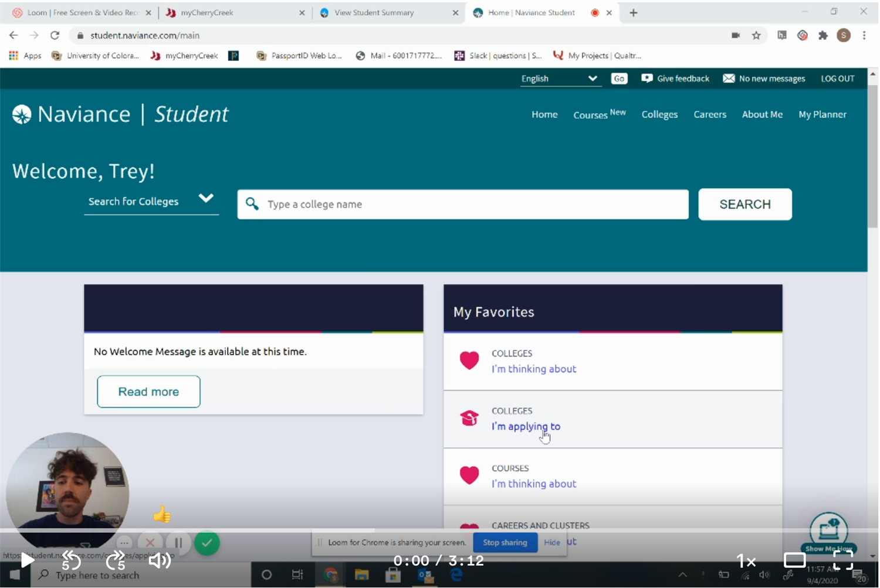Click the heart icon beside Courses
This screenshot has height=588, width=880.
point(469,475)
